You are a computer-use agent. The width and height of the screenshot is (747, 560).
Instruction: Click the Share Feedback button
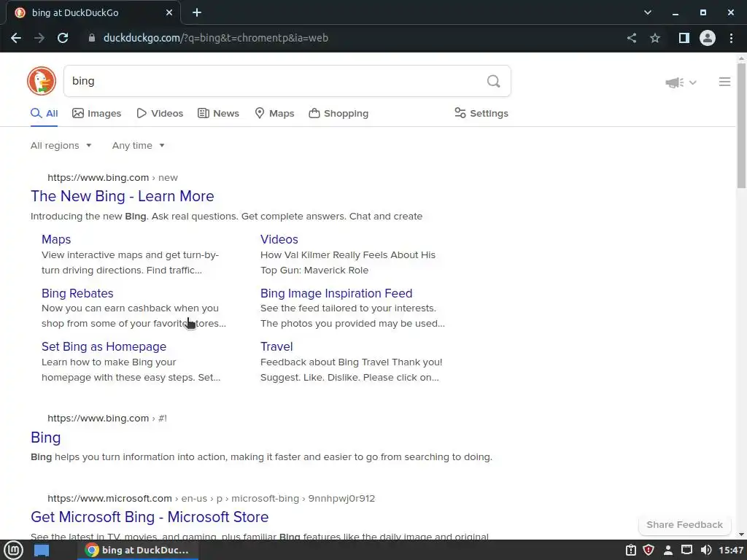coord(684,525)
